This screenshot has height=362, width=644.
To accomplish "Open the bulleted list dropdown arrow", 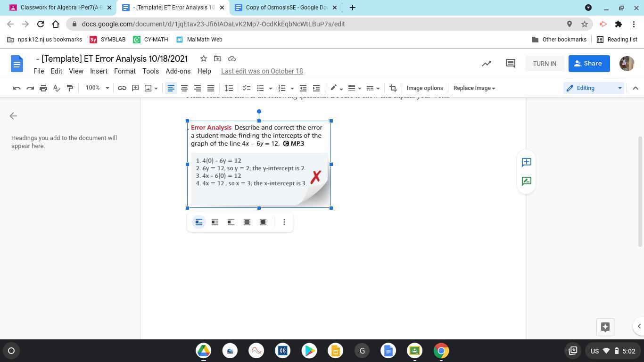I will pyautogui.click(x=270, y=88).
